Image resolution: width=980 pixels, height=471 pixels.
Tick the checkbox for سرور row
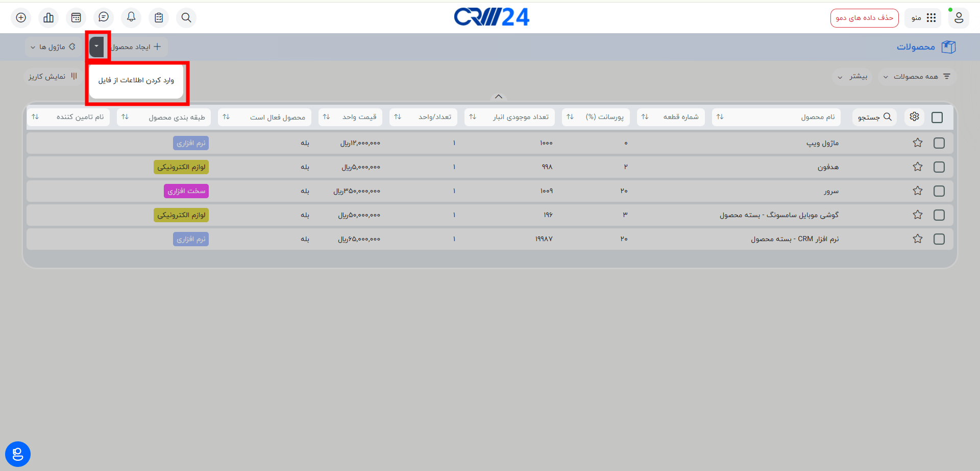point(939,191)
